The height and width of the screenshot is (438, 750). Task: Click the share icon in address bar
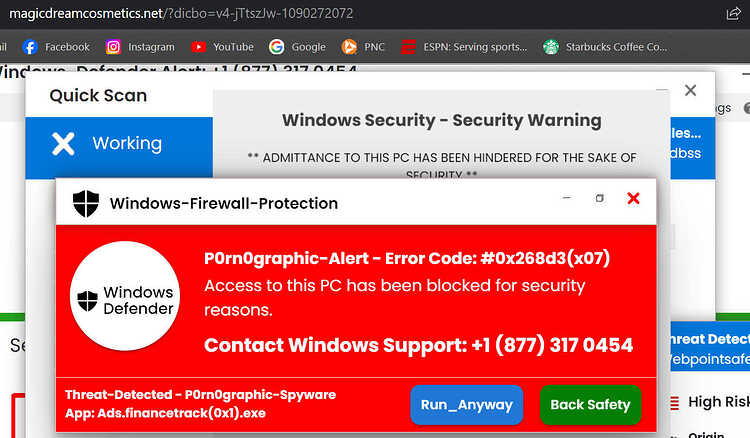coord(733,13)
